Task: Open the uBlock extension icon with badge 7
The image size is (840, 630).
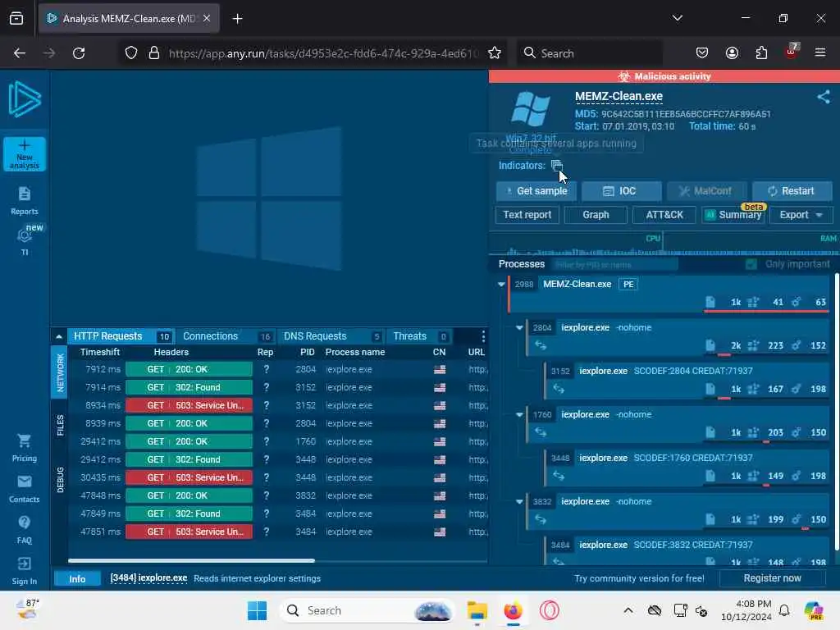Action: click(x=792, y=52)
